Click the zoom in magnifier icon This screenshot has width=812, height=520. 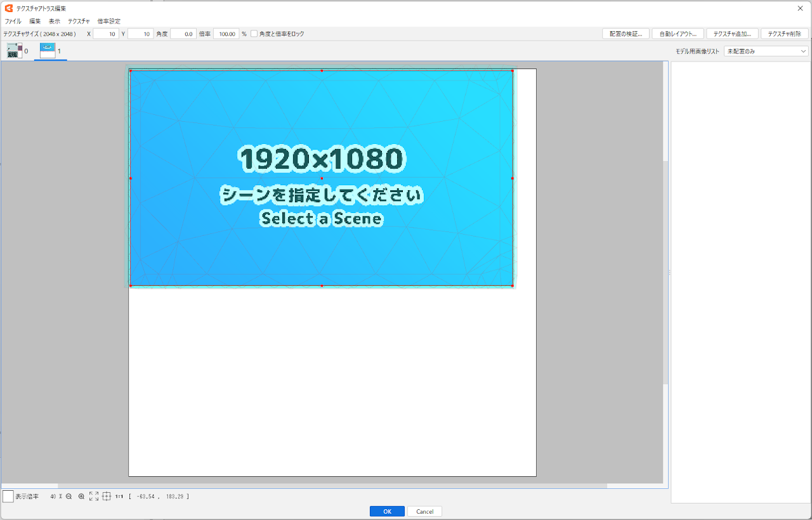(81, 497)
